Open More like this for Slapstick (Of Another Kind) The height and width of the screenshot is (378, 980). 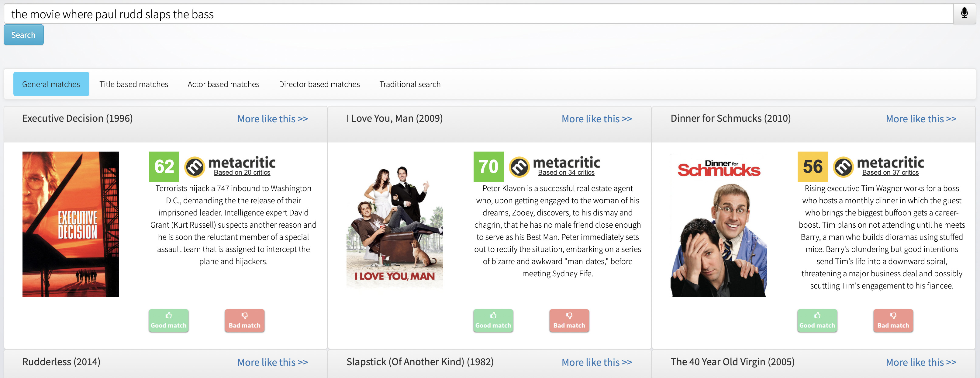[597, 362]
